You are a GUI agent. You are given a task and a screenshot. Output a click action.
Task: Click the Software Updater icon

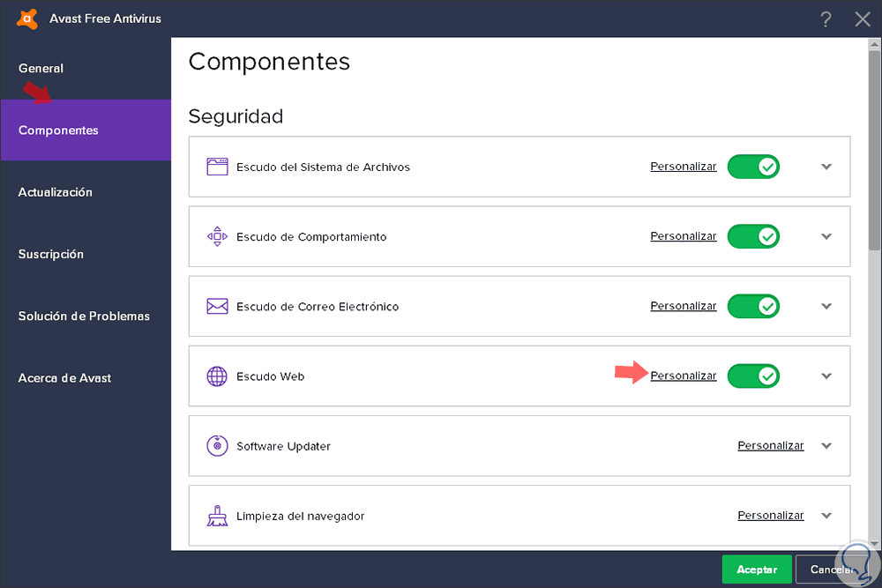pyautogui.click(x=217, y=446)
